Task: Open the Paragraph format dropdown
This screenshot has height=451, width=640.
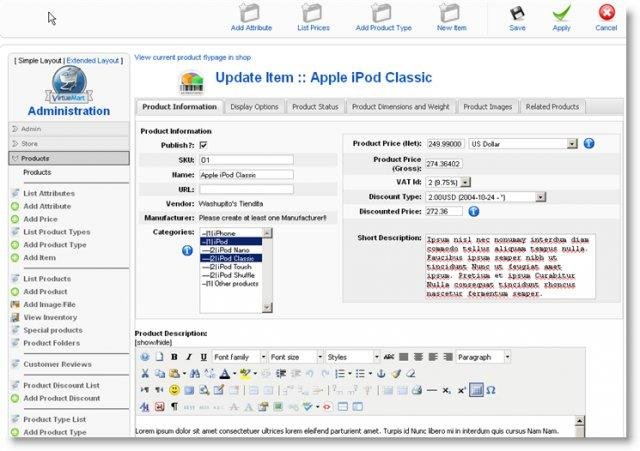Action: 483,357
